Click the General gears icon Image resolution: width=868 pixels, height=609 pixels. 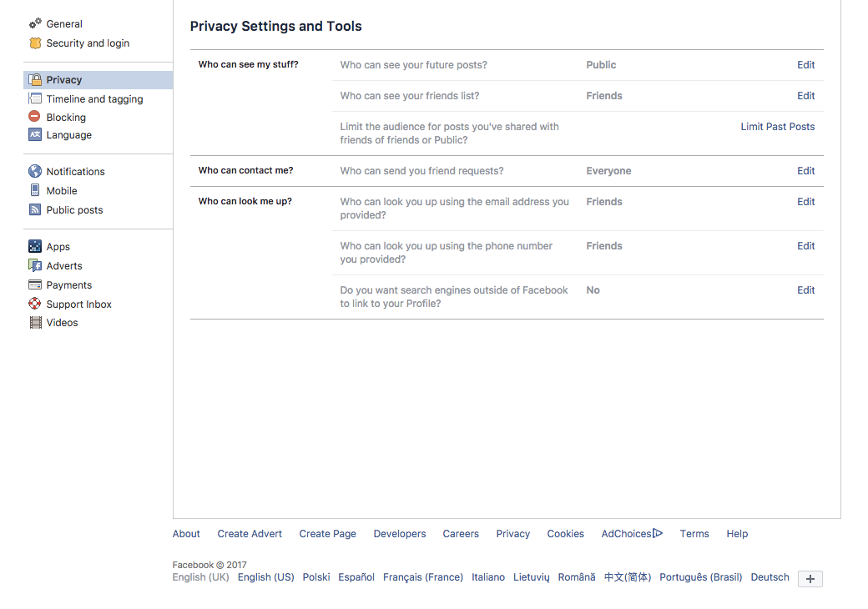click(x=35, y=23)
